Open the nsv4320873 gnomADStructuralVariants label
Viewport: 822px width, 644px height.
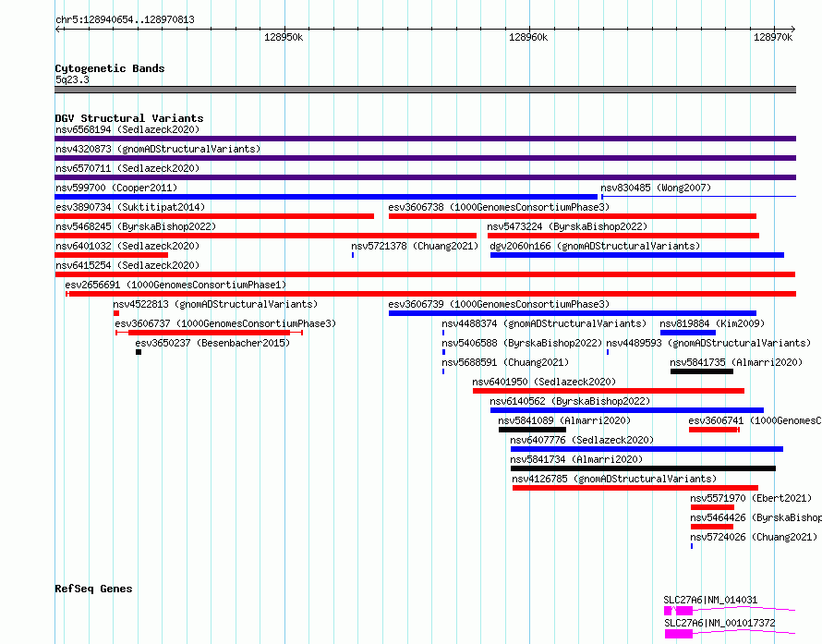[158, 149]
